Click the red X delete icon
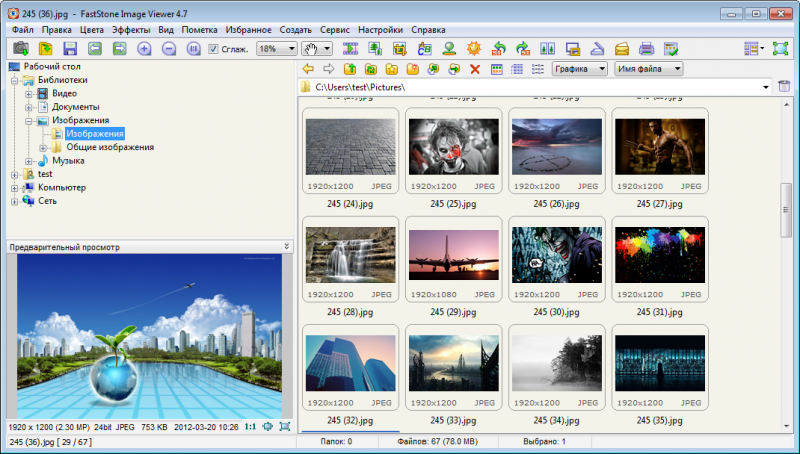The width and height of the screenshot is (800, 454). (x=475, y=69)
